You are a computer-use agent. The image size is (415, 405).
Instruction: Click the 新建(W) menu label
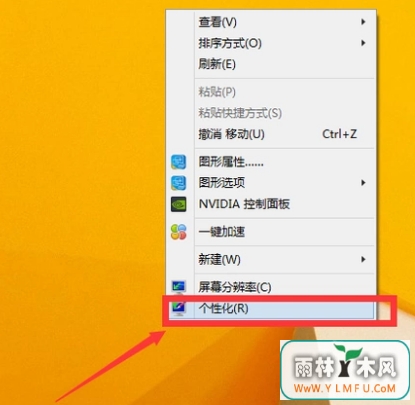coord(219,259)
